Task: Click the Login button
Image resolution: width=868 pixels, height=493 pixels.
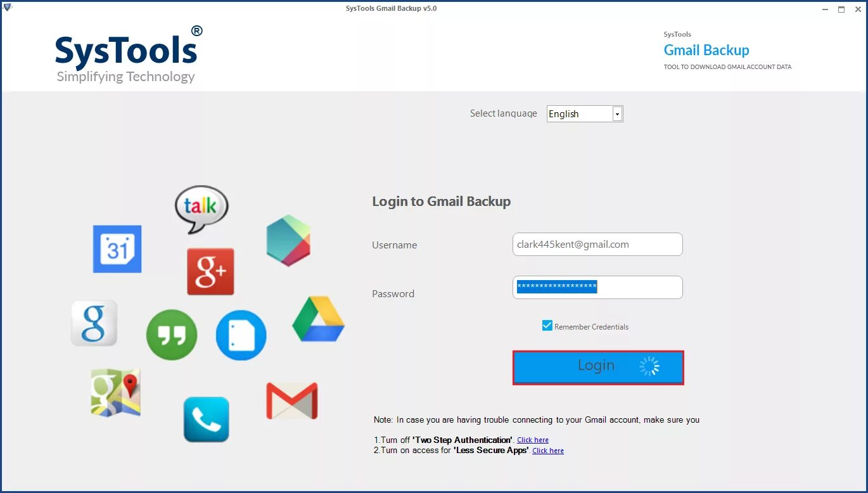Action: point(598,368)
